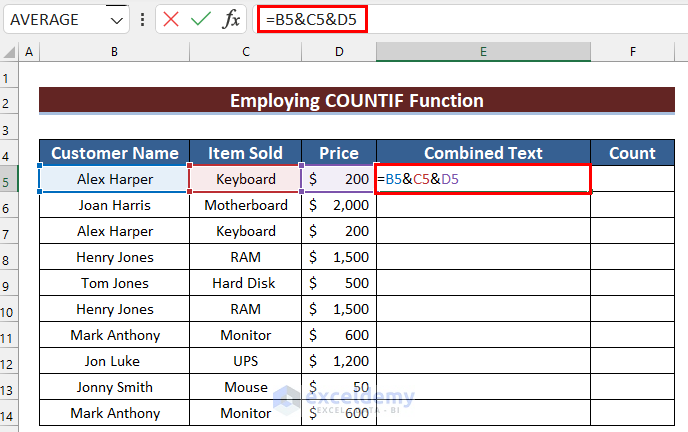Select row 5 header
Screen dimensions: 688x432
point(9,179)
